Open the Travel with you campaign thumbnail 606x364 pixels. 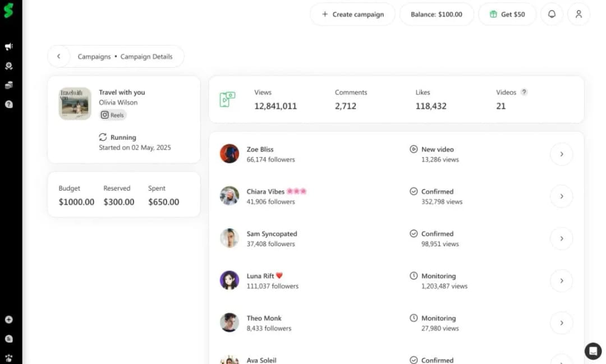(75, 104)
